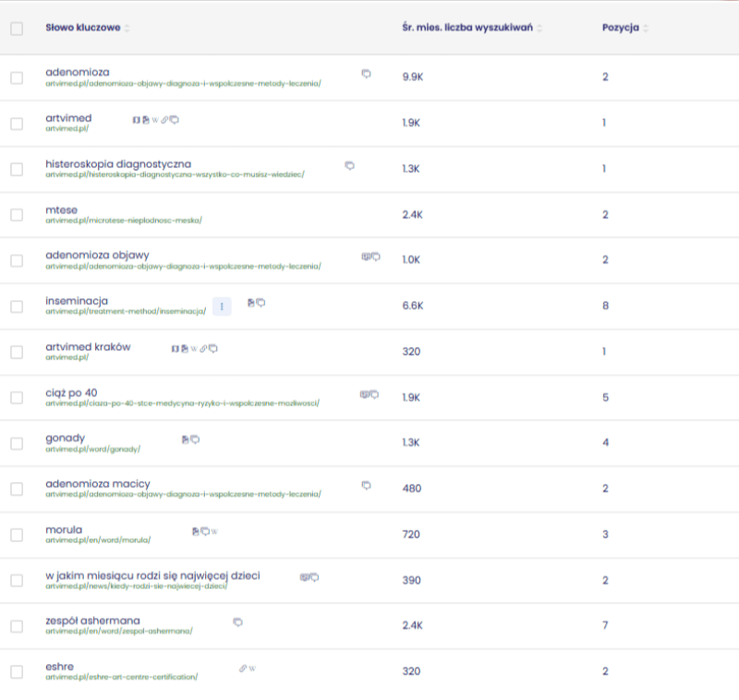Toggle sort arrows next to Pozycja
Viewport: 739px width, 700px height.
pyautogui.click(x=646, y=29)
